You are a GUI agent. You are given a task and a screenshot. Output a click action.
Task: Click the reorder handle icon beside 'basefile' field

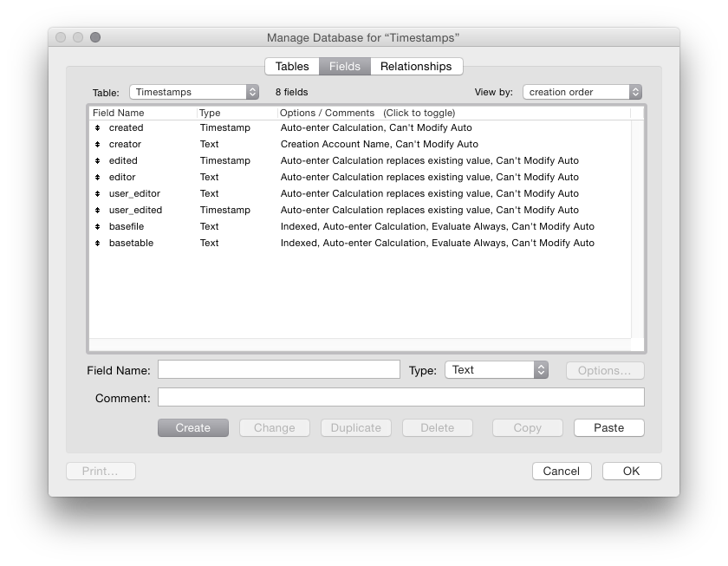pyautogui.click(x=98, y=227)
